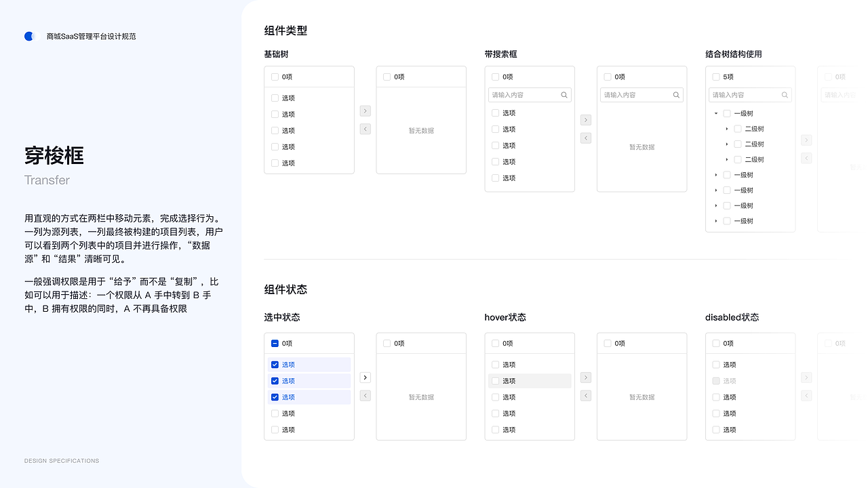Screen dimensions: 868x488
Task: Focus the search field under 5项
Action: click(x=750, y=95)
